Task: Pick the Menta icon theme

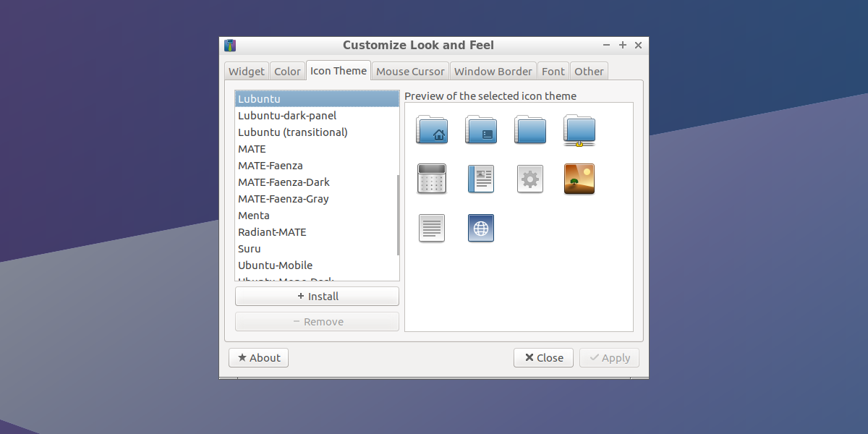Action: tap(317, 215)
